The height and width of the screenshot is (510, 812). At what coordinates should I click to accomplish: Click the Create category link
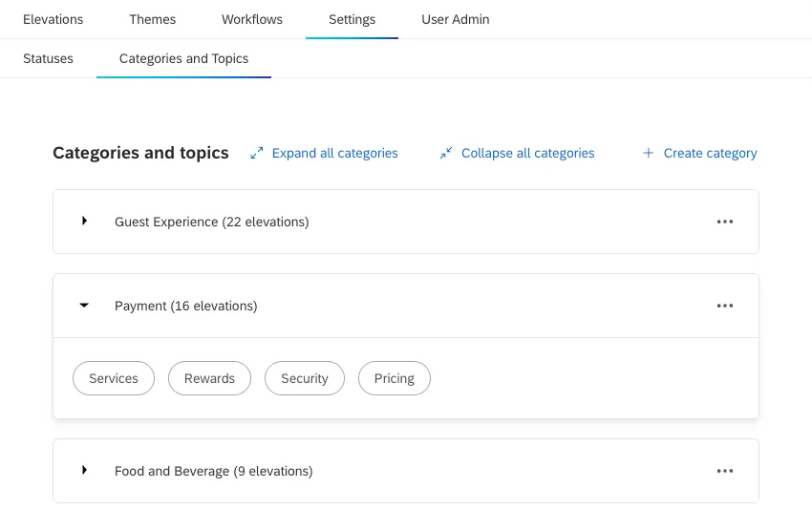pos(710,153)
